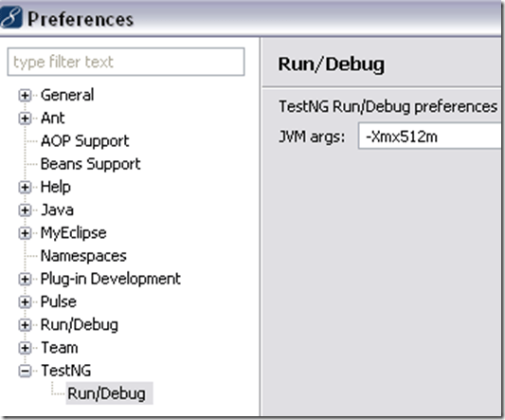Open AOP Support preferences
Viewport: 505px width, 420px height.
(x=84, y=141)
